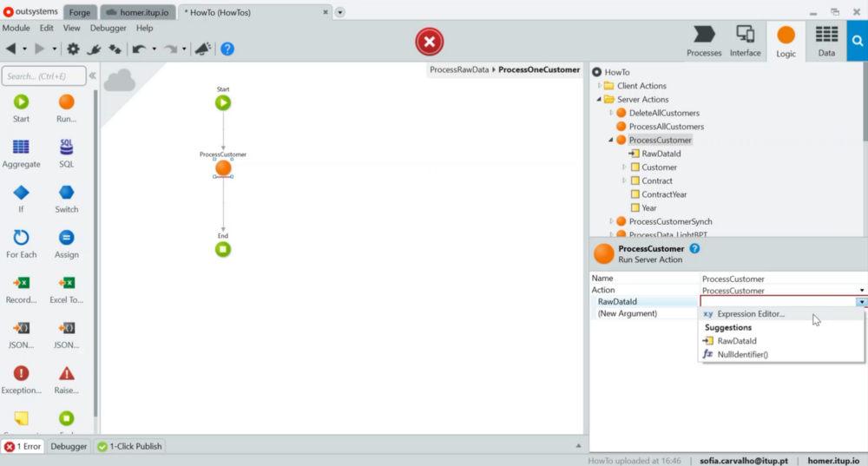Expand the Customer variable node
868x466 pixels.
[x=624, y=167]
